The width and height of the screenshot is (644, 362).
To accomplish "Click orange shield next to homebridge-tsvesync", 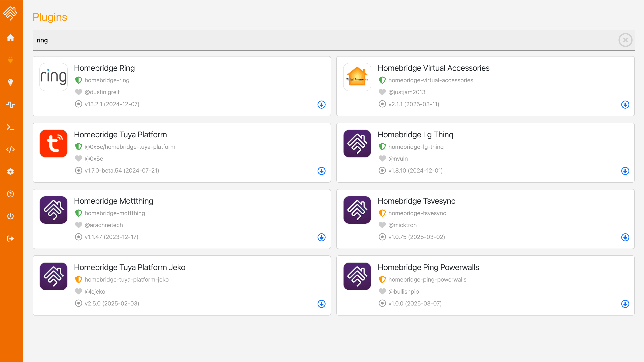I will 382,213.
